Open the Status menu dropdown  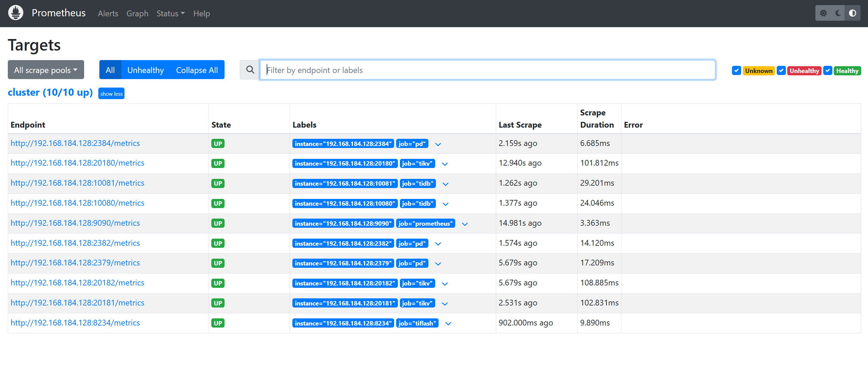(171, 13)
